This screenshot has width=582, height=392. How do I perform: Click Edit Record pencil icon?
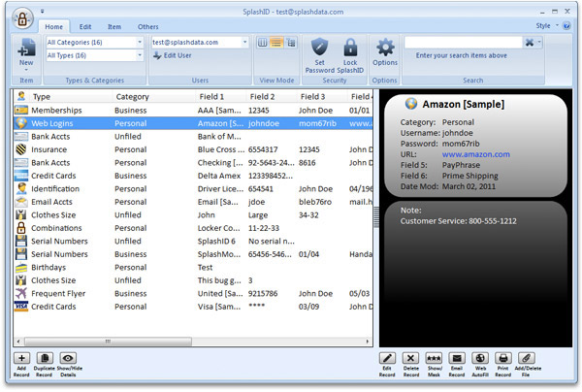click(x=387, y=358)
